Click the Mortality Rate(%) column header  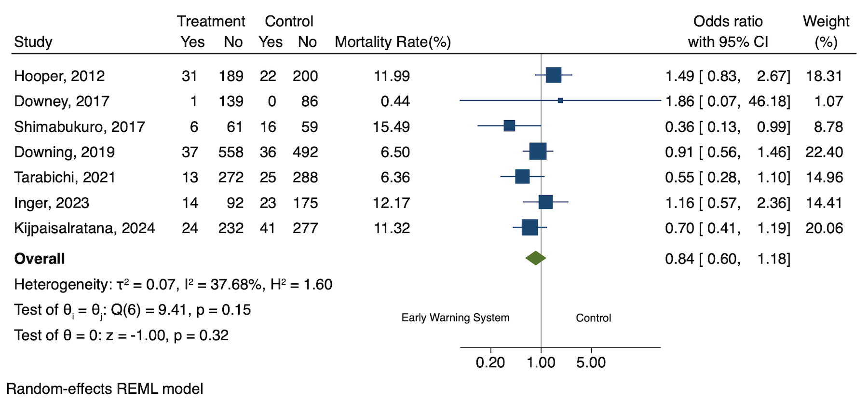tap(393, 42)
